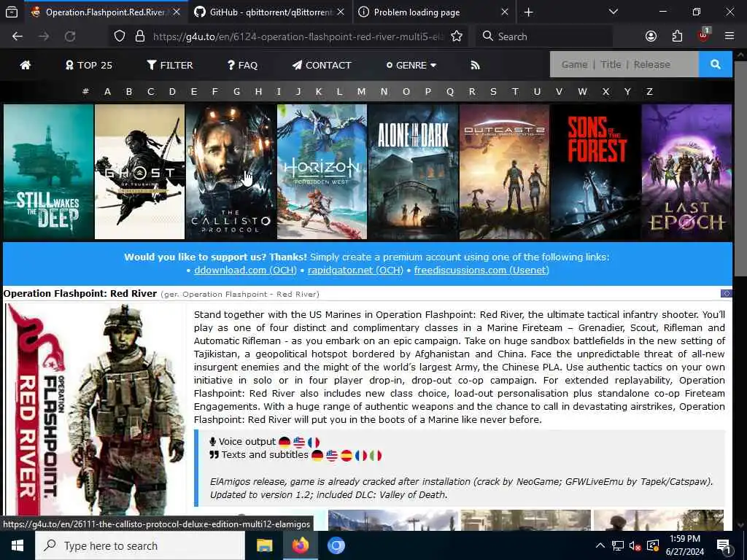The width and height of the screenshot is (747, 560).
Task: Click the Firefox taskbar icon
Action: tap(300, 545)
